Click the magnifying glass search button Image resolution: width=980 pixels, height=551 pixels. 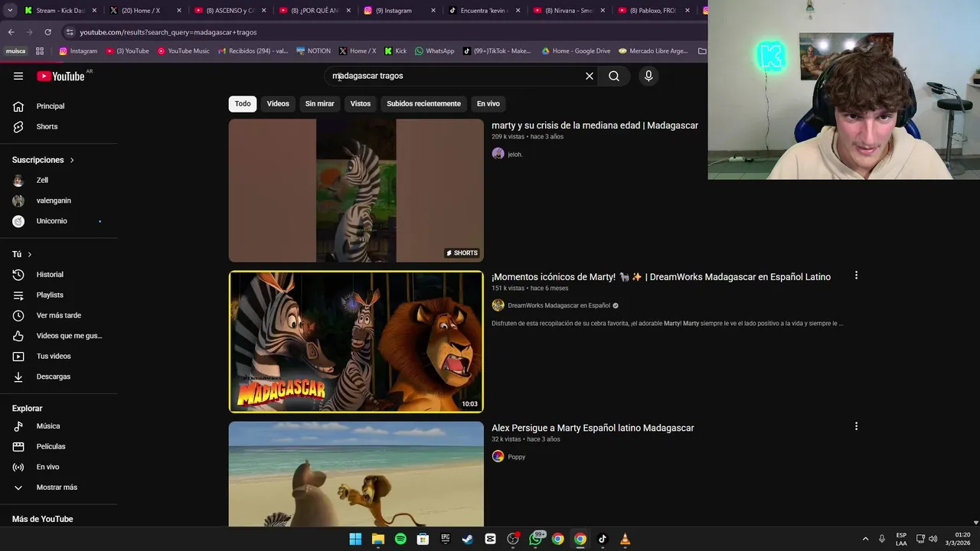click(x=614, y=76)
